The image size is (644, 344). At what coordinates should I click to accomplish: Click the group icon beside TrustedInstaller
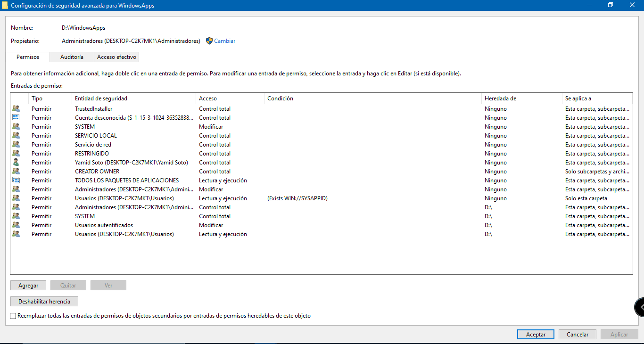(x=16, y=109)
